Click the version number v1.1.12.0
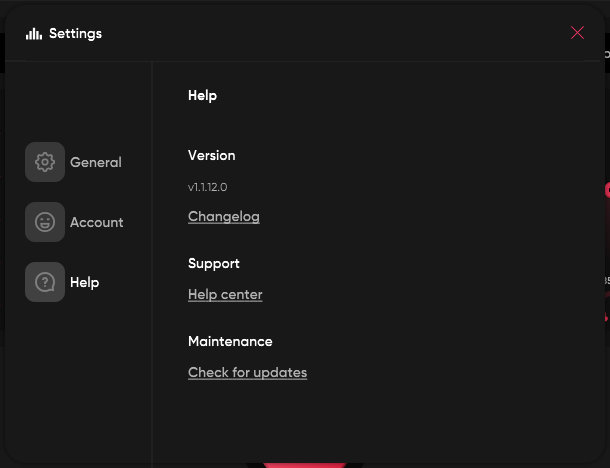Screen dimensions: 610x468 [x=207, y=187]
